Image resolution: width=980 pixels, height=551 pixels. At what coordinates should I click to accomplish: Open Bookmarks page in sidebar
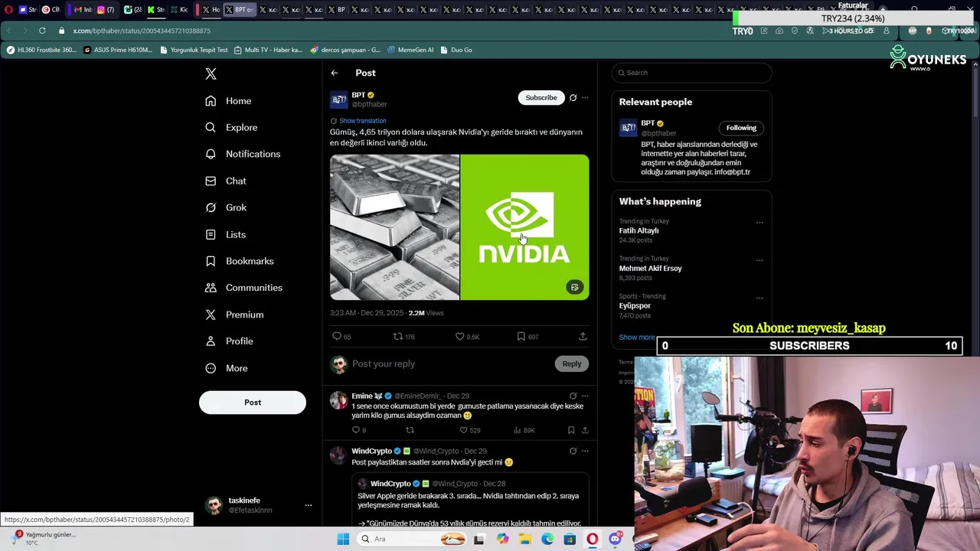[x=239, y=261]
